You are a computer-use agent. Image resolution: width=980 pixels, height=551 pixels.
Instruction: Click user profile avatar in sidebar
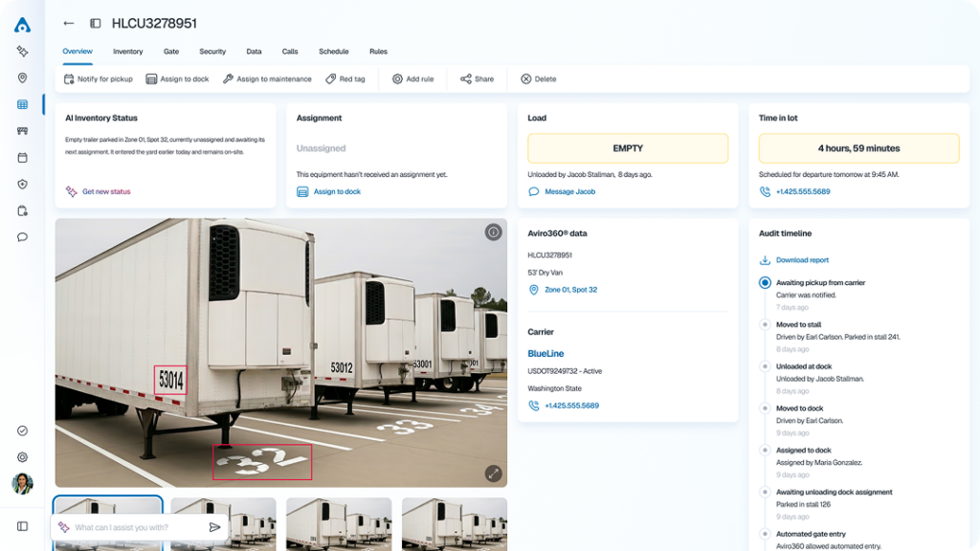pyautogui.click(x=22, y=484)
